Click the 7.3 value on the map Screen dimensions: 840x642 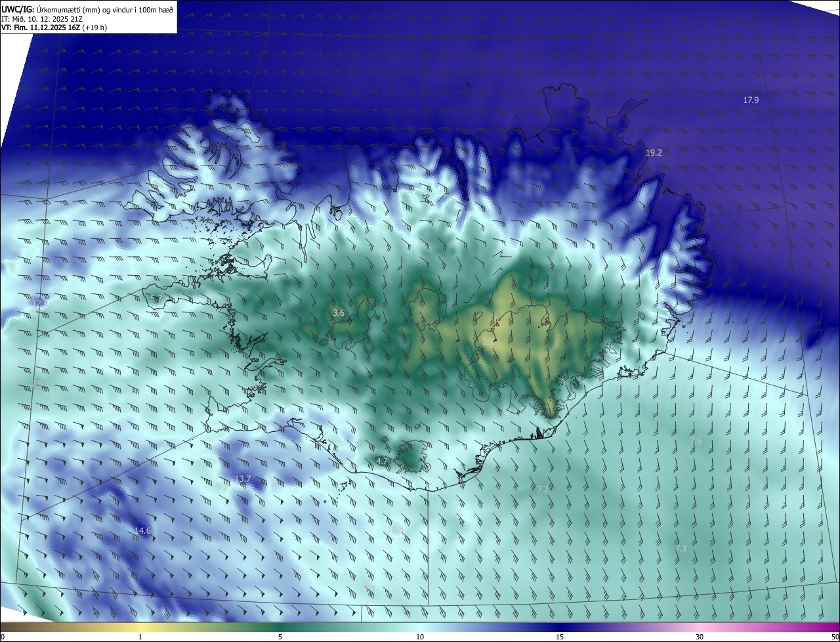[681, 548]
